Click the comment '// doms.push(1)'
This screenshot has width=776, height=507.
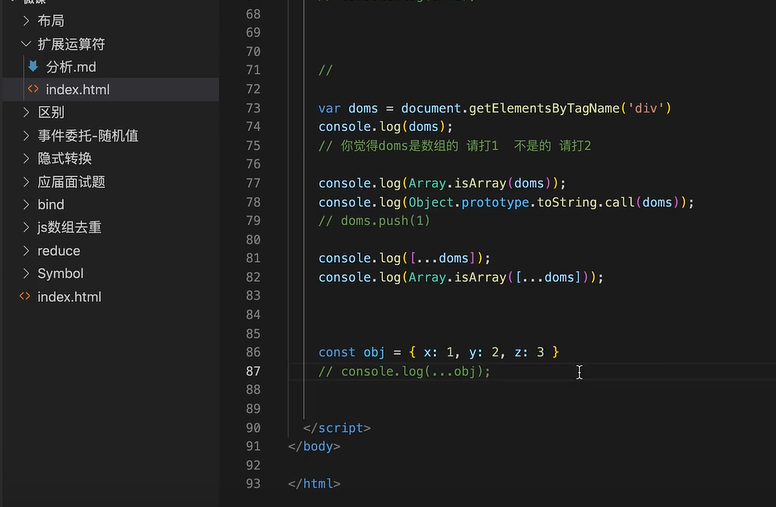374,221
